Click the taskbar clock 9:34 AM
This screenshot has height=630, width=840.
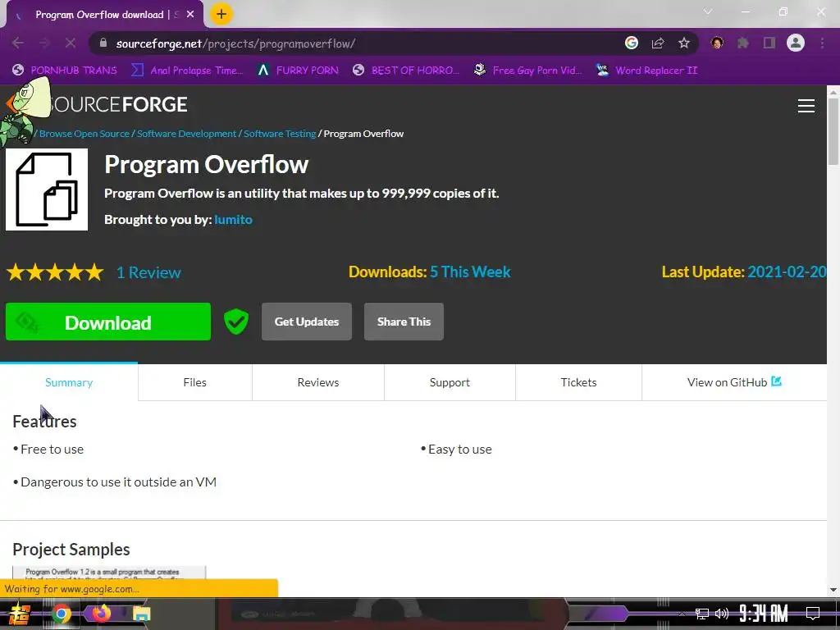pos(764,614)
